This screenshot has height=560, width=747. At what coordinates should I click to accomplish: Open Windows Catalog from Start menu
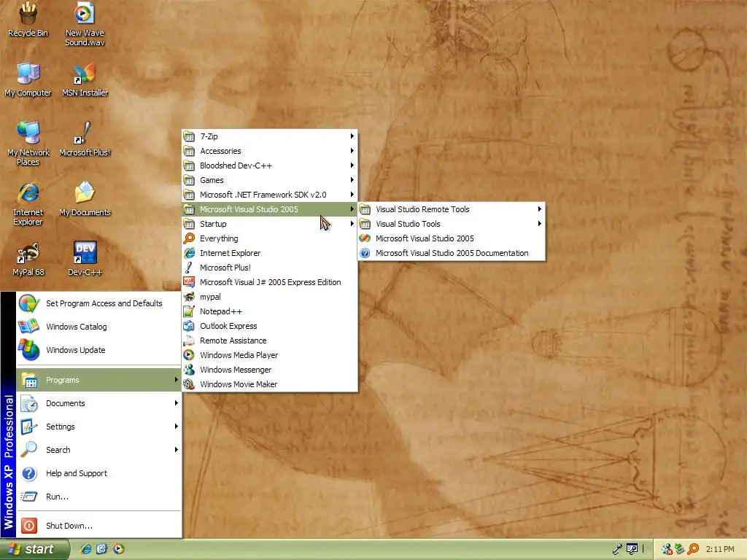point(99,327)
